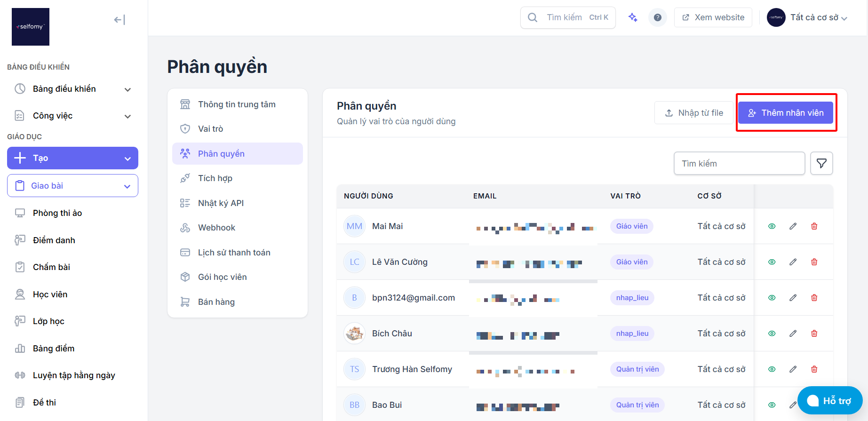Image resolution: width=868 pixels, height=421 pixels.
Task: View Mai Mai details with the eye icon
Action: click(772, 226)
